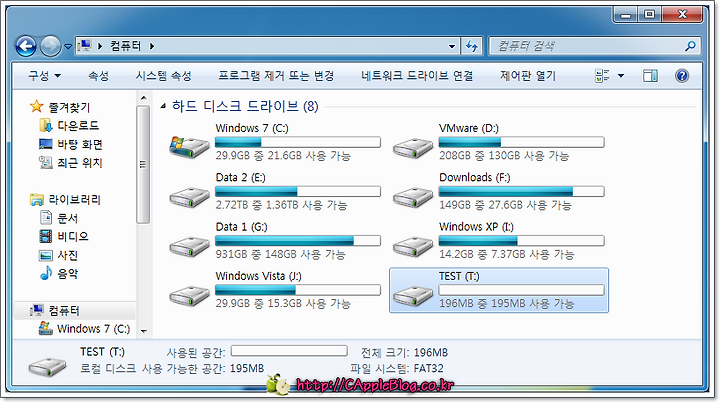Select the Data 2 (E:) drive icon
720x403 pixels.
(189, 197)
